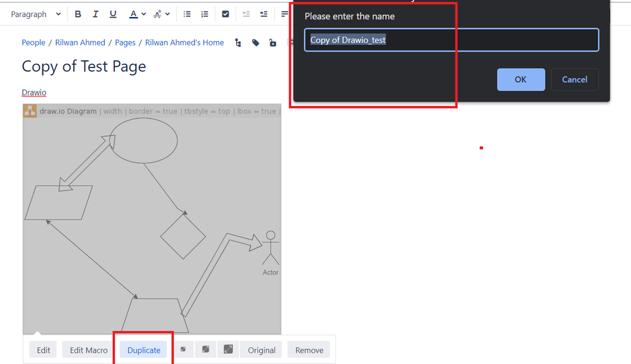Insert a bullet list
Screen dimensions: 631x364
(x=187, y=14)
